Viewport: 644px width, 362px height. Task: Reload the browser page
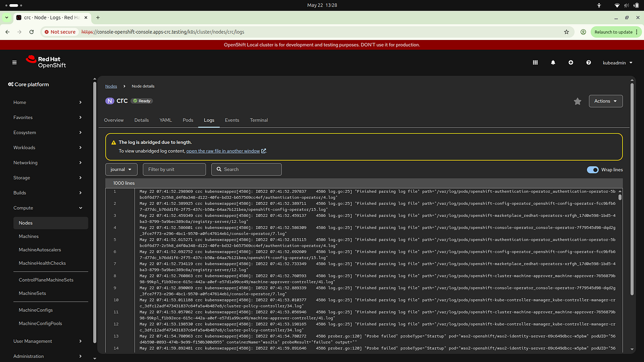31,32
